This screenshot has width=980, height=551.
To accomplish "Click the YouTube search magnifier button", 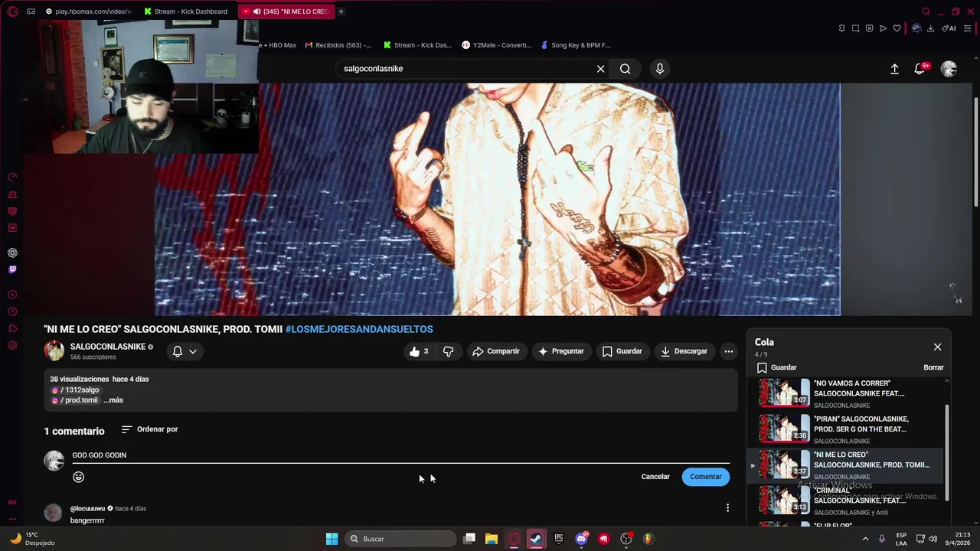I will pyautogui.click(x=626, y=69).
